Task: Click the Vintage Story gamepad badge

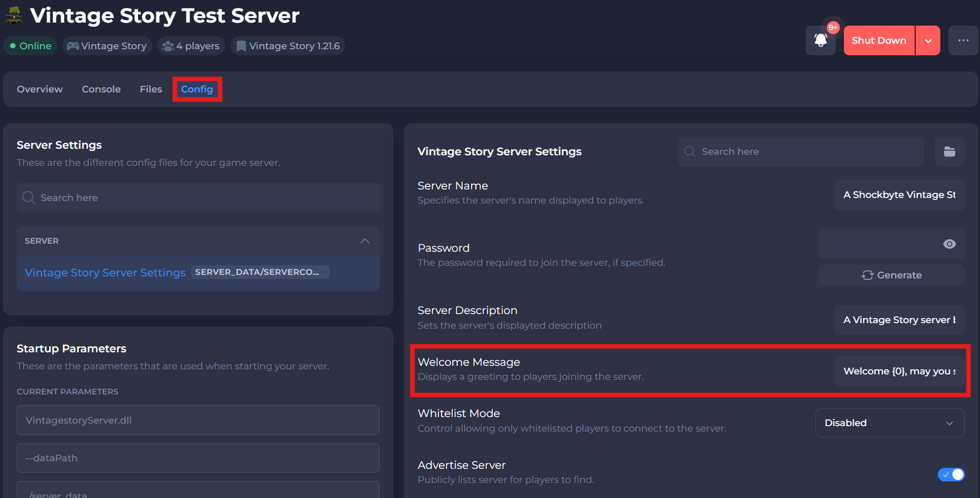Action: (107, 46)
